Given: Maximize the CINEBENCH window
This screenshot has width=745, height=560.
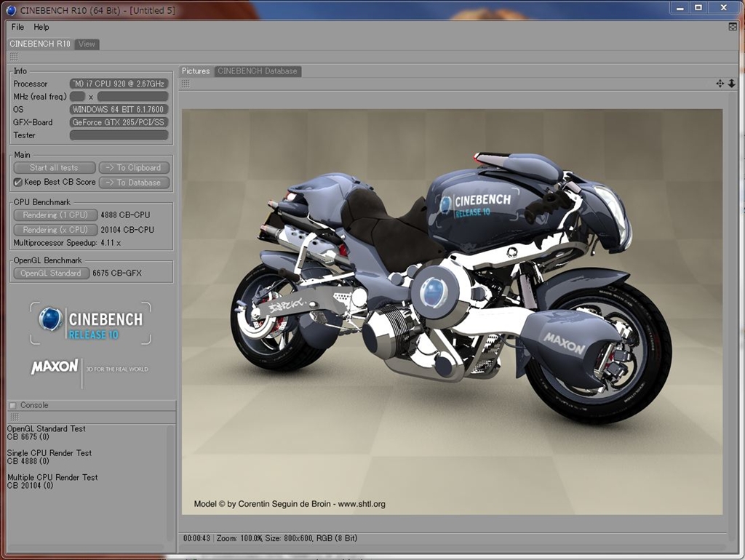Looking at the screenshot, I should (x=698, y=8).
